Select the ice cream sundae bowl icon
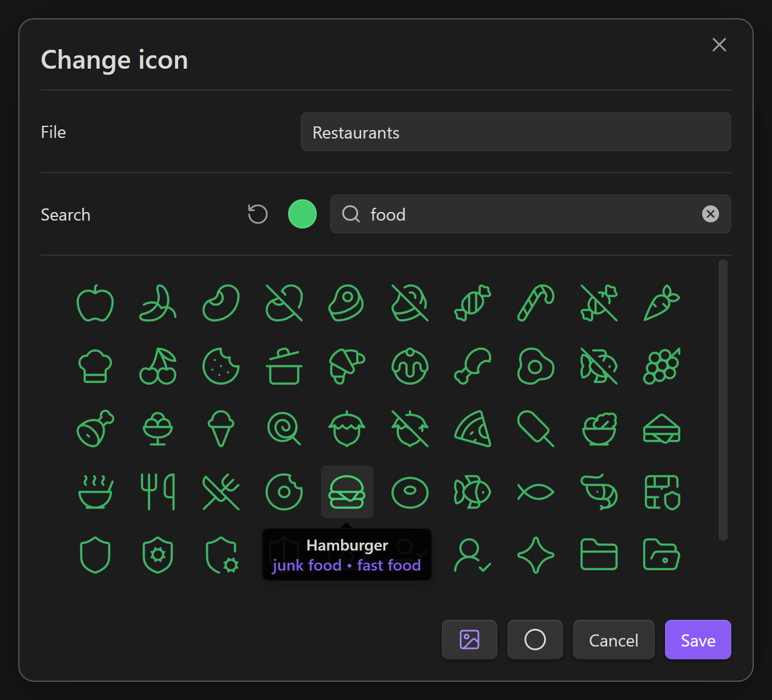 [x=158, y=429]
